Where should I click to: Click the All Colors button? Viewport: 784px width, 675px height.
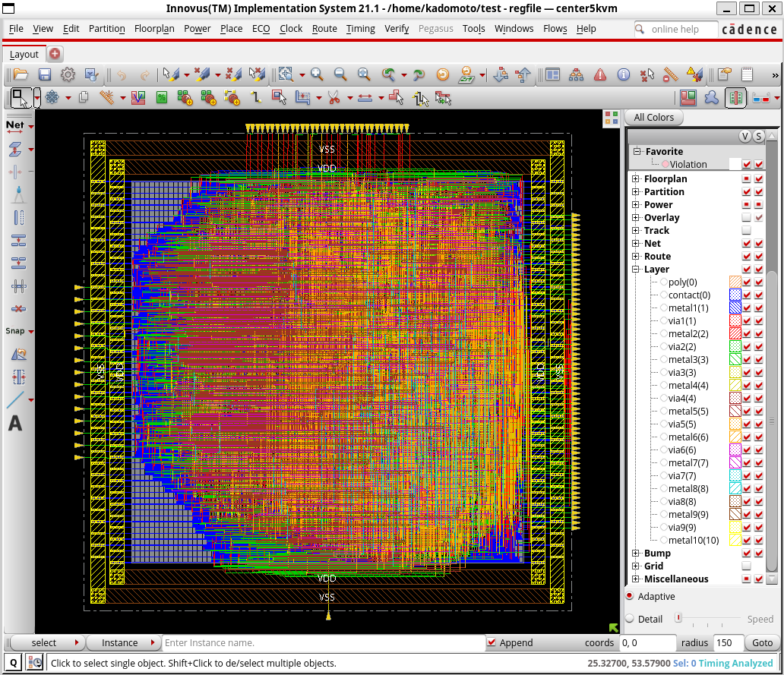tap(653, 118)
